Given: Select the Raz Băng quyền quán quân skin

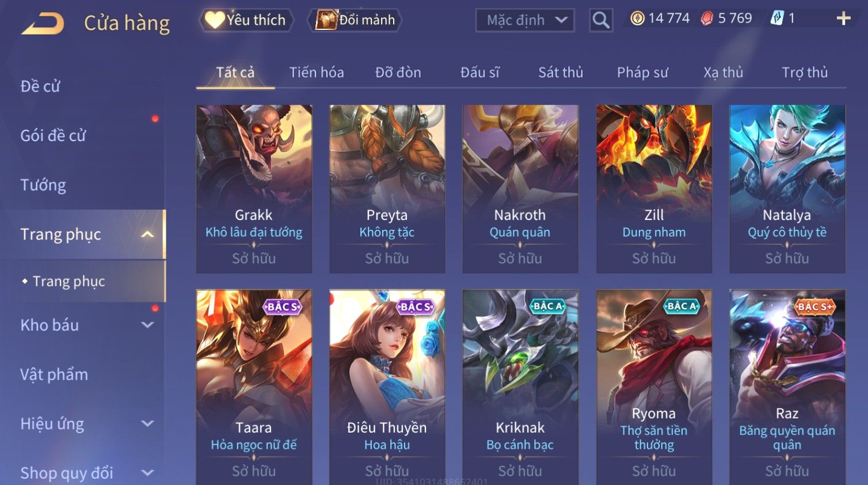Looking at the screenshot, I should [x=787, y=387].
